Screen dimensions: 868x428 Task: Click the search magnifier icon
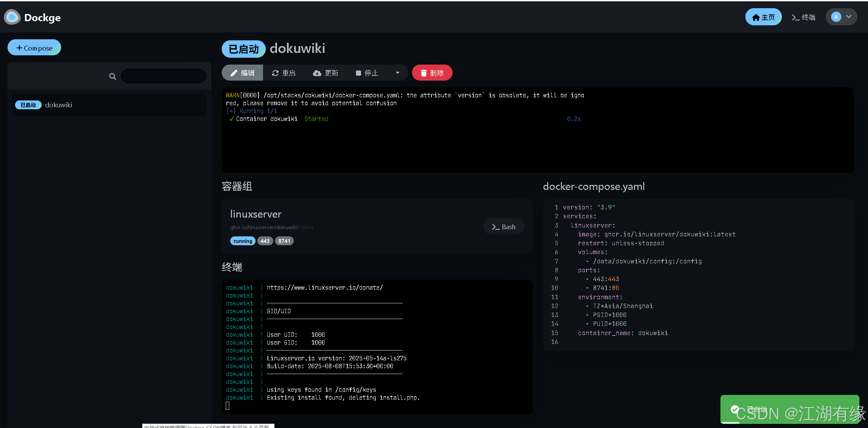(112, 77)
